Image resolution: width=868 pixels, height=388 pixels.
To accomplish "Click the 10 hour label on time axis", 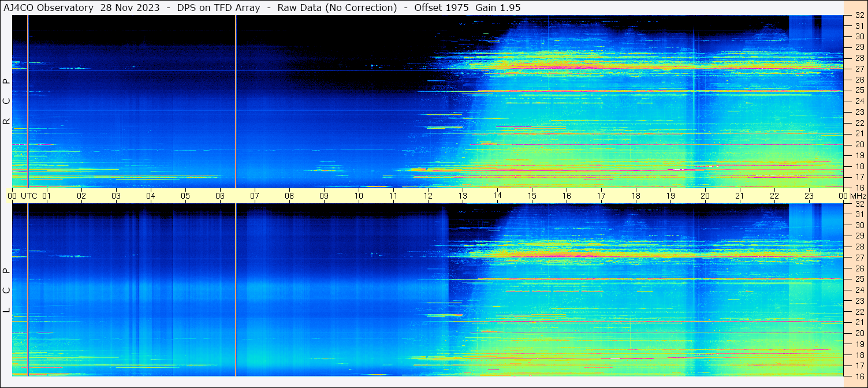I will (x=359, y=196).
